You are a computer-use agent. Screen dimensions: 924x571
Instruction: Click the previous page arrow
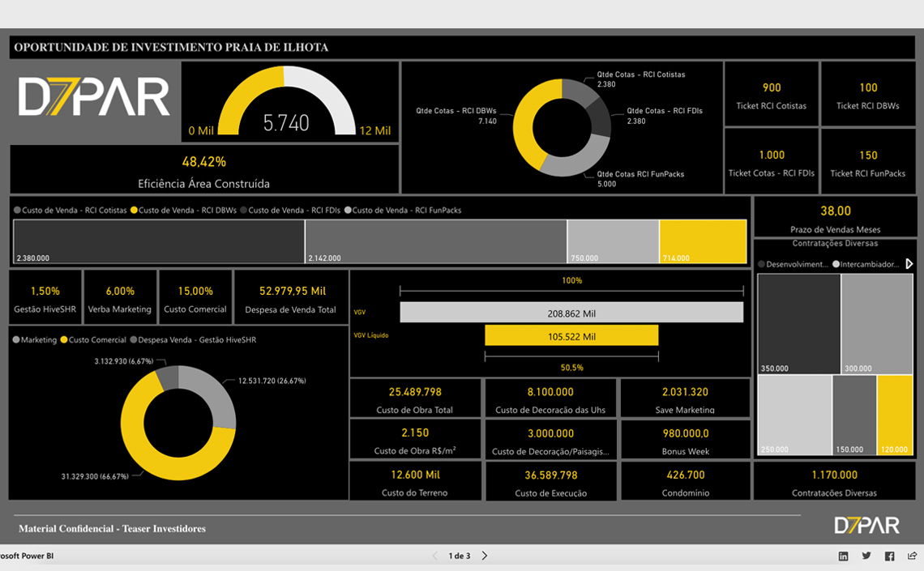tap(435, 556)
